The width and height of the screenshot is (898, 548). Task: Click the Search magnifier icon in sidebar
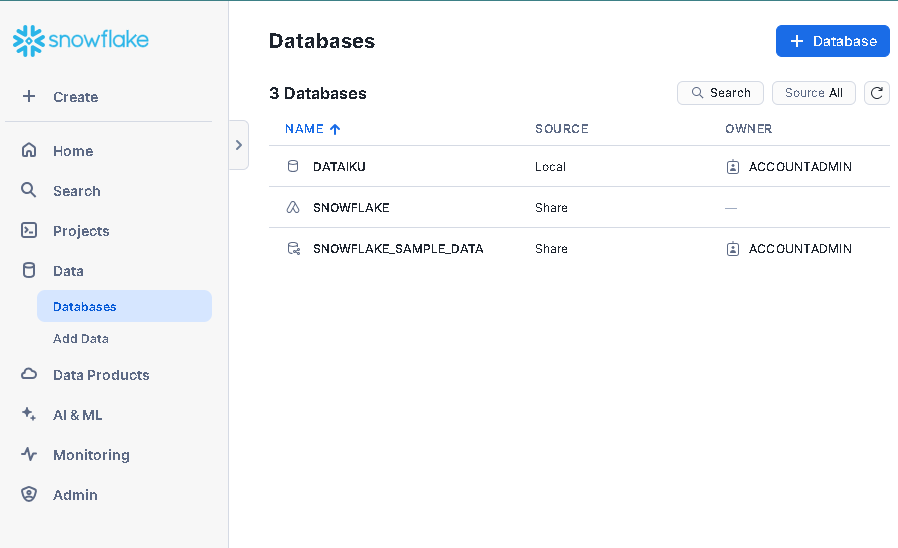(x=29, y=190)
